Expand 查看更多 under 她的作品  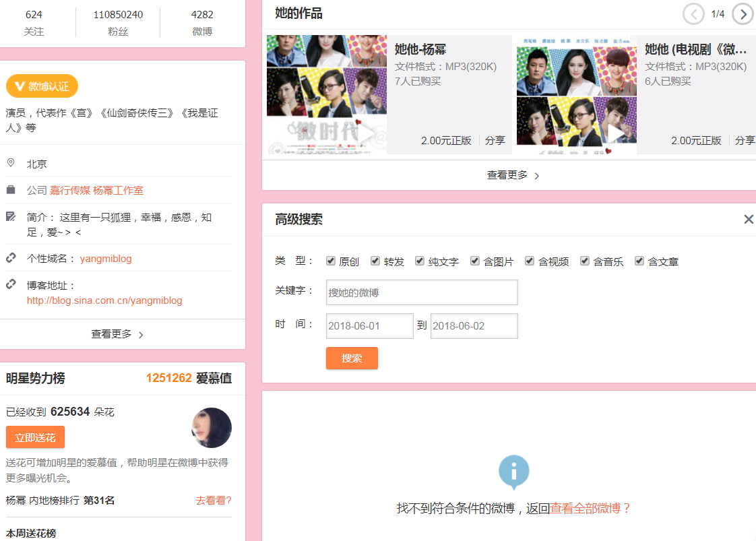(x=513, y=175)
